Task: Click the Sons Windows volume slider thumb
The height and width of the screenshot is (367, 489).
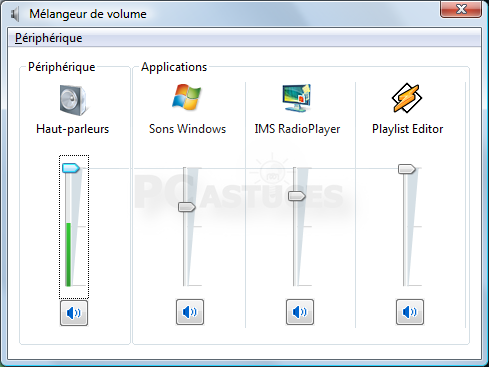Action: point(187,207)
